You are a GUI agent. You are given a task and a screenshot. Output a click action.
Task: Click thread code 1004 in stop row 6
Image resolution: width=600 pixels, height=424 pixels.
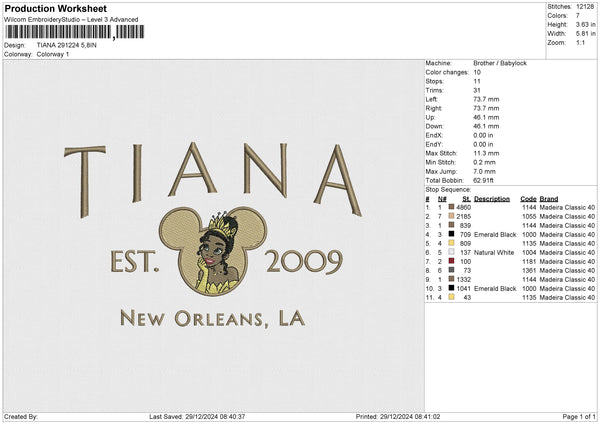(x=529, y=253)
